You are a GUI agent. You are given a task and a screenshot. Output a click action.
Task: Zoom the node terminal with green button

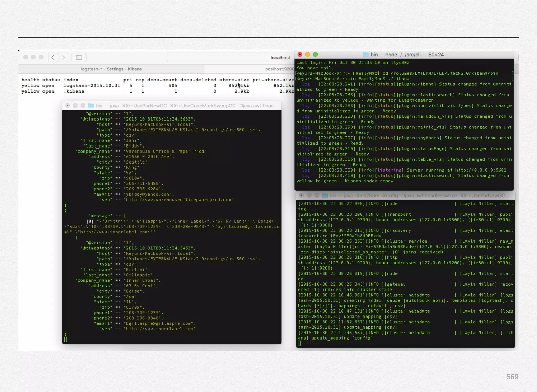pyautogui.click(x=315, y=55)
